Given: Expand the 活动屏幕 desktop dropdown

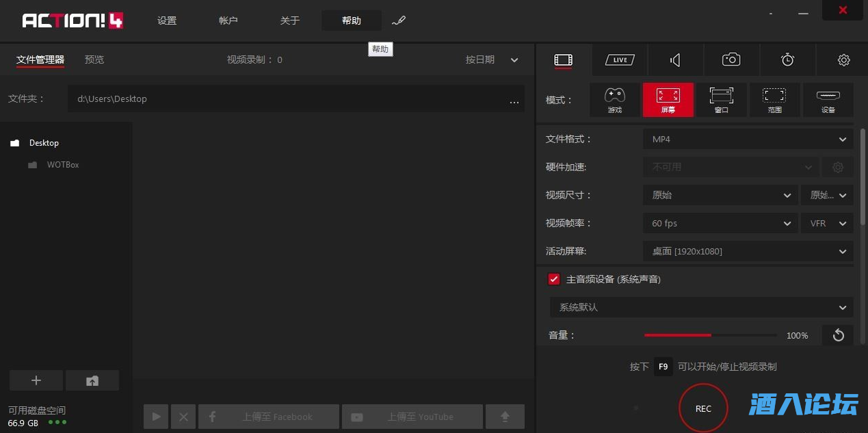Looking at the screenshot, I should pyautogui.click(x=748, y=252).
